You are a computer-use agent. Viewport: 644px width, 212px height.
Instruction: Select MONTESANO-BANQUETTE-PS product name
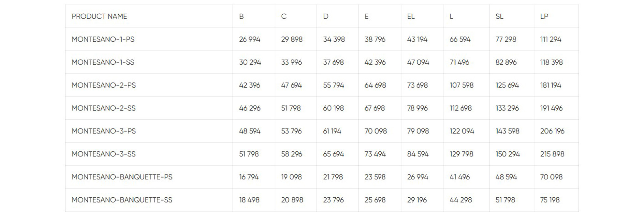[122, 177]
